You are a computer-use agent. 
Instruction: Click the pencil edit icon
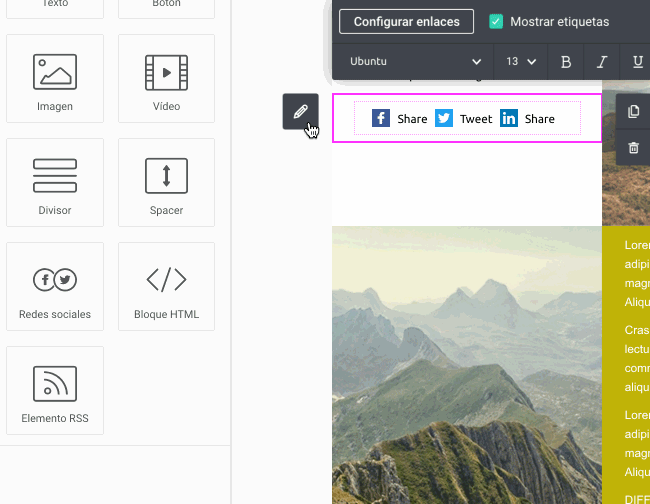300,111
